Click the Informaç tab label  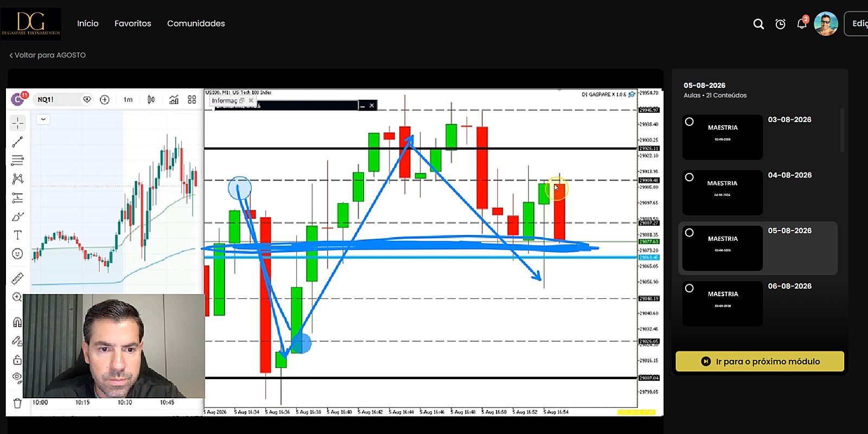(224, 100)
